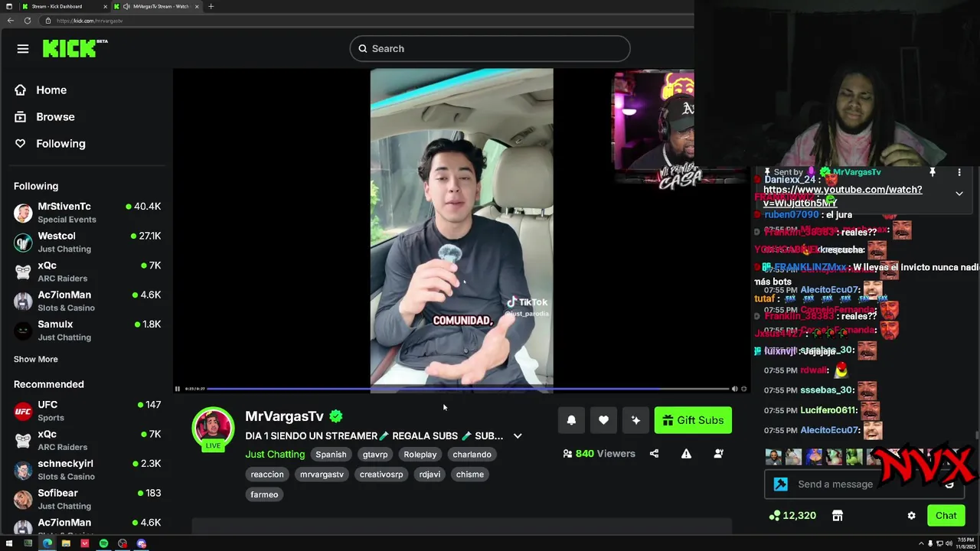Click pin icon on pinned message
Image resolution: width=980 pixels, height=551 pixels.
932,173
